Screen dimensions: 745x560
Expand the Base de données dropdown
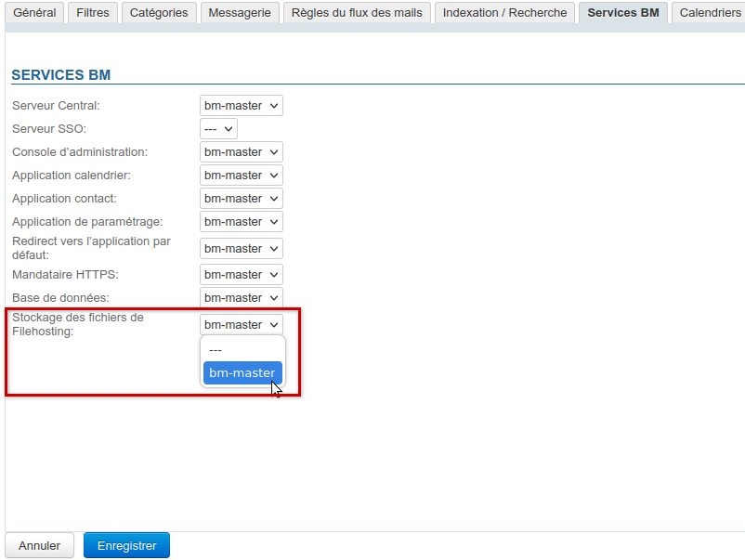(242, 298)
